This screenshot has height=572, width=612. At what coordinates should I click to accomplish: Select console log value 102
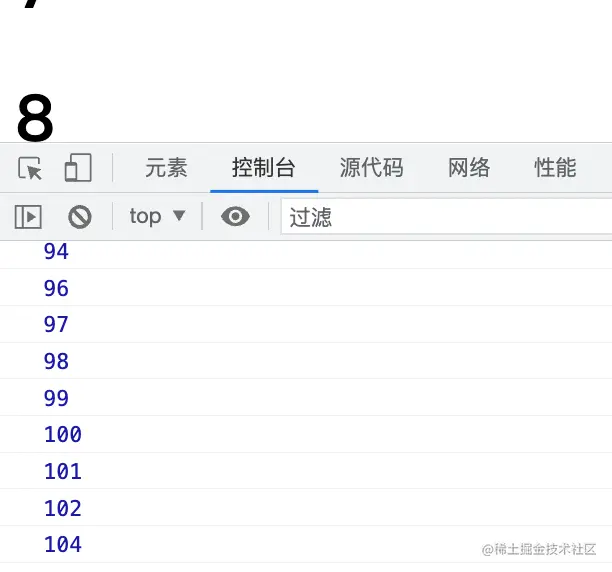pyautogui.click(x=63, y=508)
